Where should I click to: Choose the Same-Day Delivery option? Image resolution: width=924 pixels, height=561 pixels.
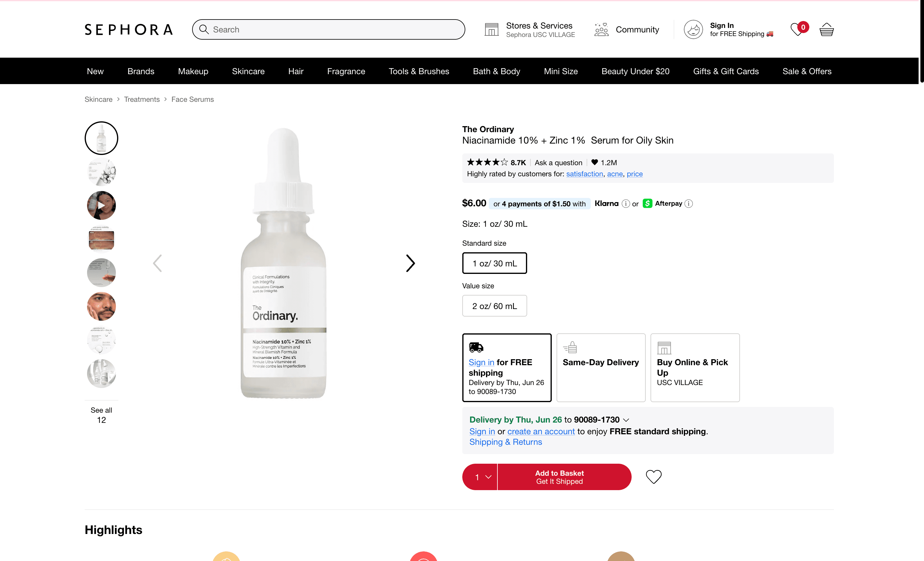(601, 367)
